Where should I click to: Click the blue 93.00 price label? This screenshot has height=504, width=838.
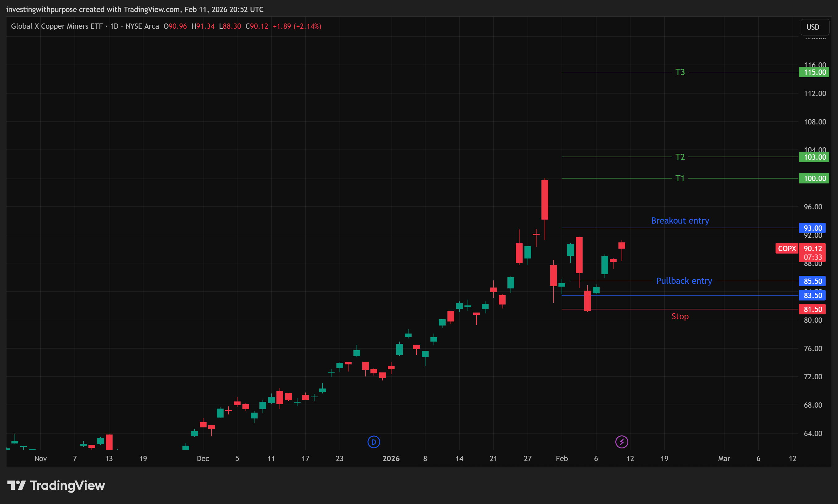click(812, 228)
